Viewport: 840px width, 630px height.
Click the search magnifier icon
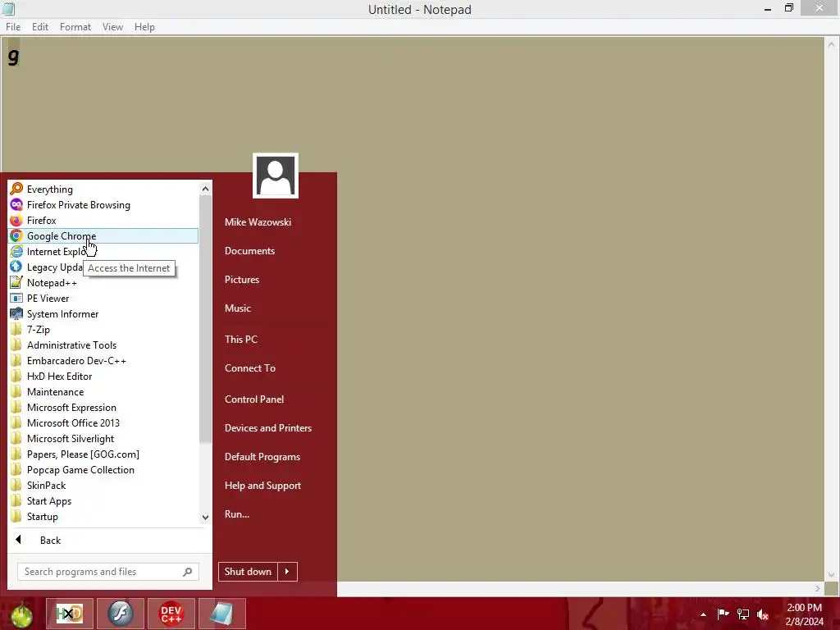click(x=188, y=572)
